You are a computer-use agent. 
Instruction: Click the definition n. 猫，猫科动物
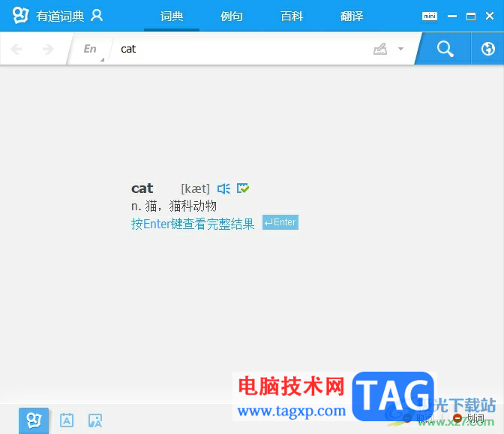click(x=174, y=206)
